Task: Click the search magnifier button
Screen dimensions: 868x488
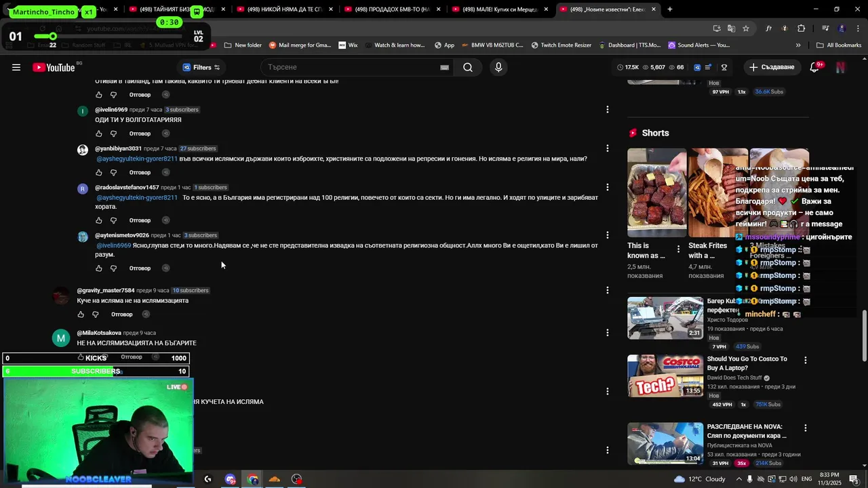Action: pos(468,67)
